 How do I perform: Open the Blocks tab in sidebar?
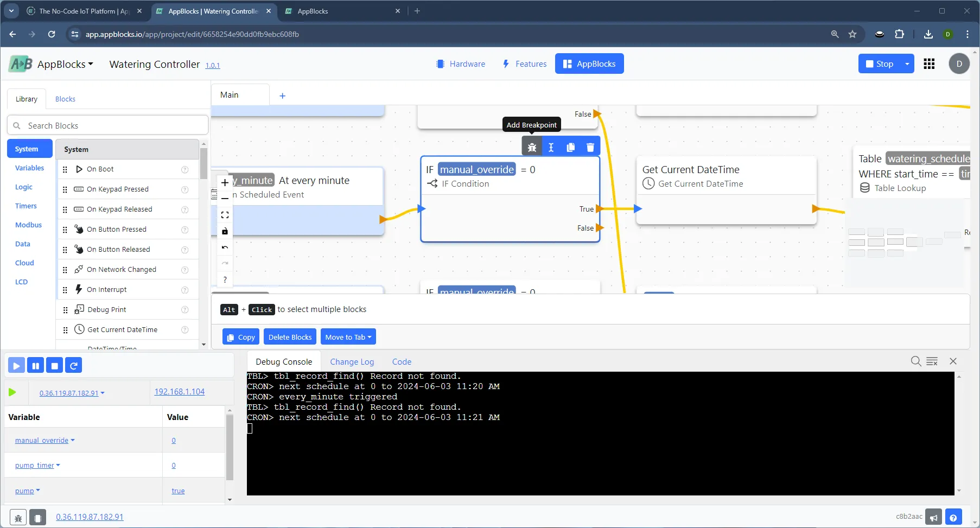coord(65,99)
